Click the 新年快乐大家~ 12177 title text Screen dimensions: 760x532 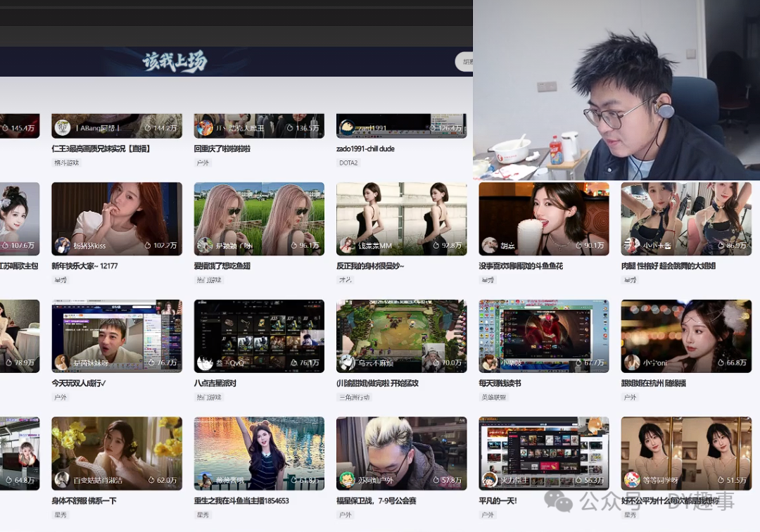85,266
